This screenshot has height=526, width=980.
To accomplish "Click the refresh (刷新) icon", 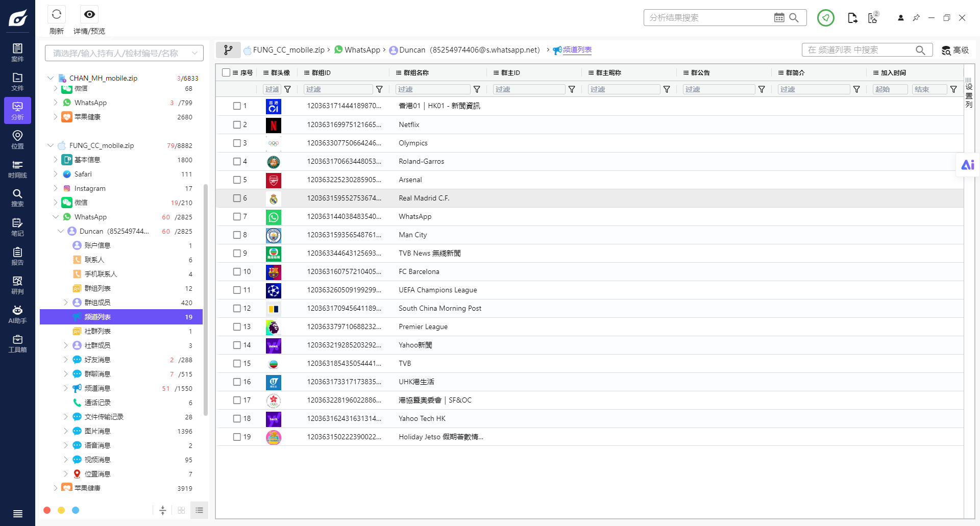I will 57,15.
